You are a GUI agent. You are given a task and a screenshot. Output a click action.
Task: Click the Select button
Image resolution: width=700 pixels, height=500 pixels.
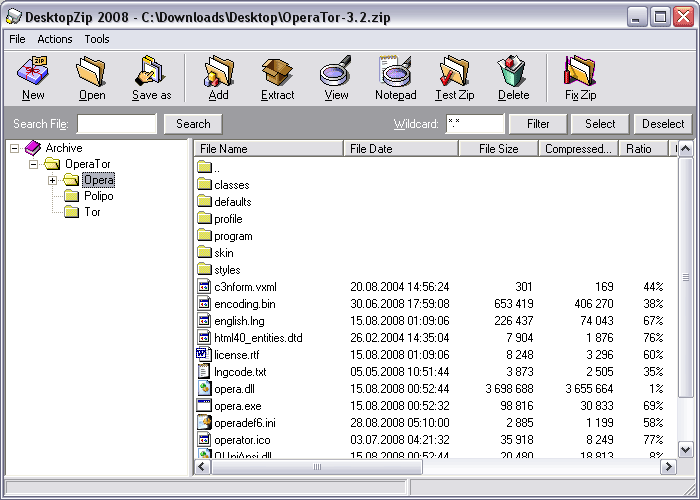tap(600, 124)
